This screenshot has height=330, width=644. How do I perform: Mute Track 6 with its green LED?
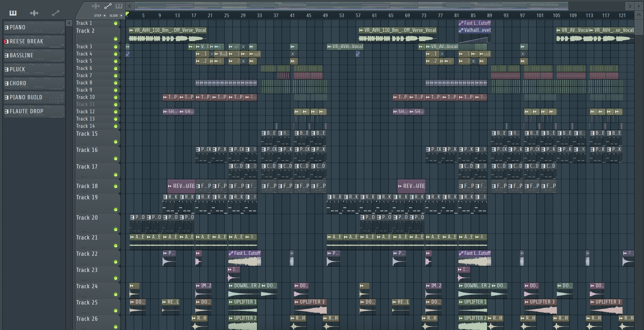116,68
